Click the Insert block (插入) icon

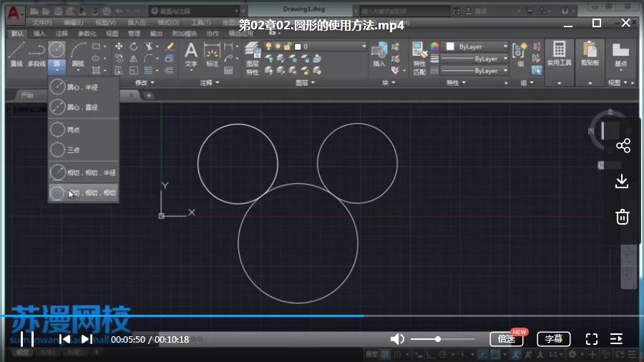pyautogui.click(x=379, y=54)
